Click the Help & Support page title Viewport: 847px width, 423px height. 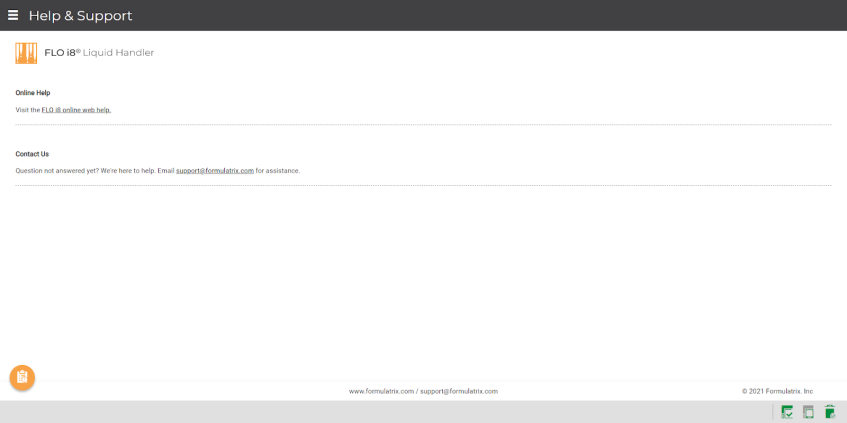(80, 16)
